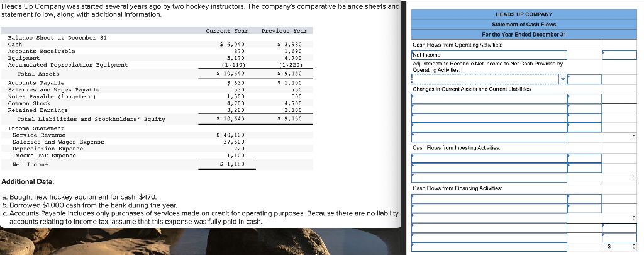Click the 'Total Liabilities and Stockholders' Equity' label
Screen dimensions: 644x255
(91, 119)
